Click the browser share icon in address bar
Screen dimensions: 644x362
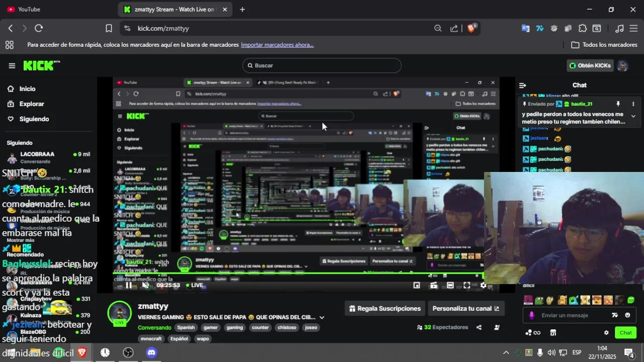[454, 29]
